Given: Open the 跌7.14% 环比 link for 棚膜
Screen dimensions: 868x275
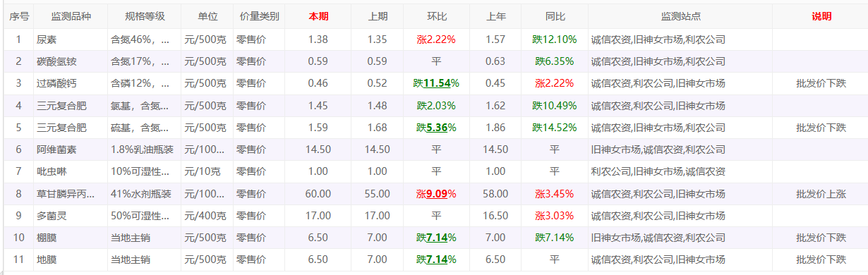Looking at the screenshot, I should point(437,238).
